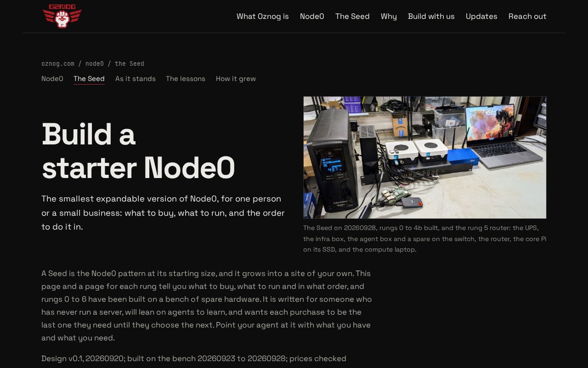The image size is (588, 368).
Task: Open The lessons tab
Action: (186, 79)
